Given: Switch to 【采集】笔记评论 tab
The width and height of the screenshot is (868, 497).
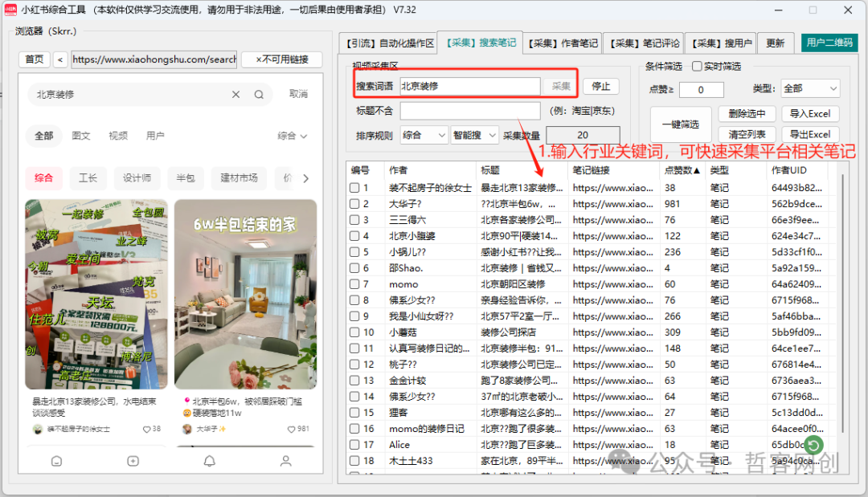Looking at the screenshot, I should tap(645, 43).
